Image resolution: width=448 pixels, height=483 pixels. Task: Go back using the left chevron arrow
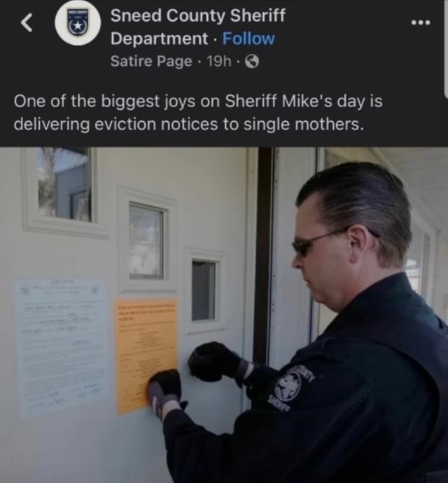[27, 23]
